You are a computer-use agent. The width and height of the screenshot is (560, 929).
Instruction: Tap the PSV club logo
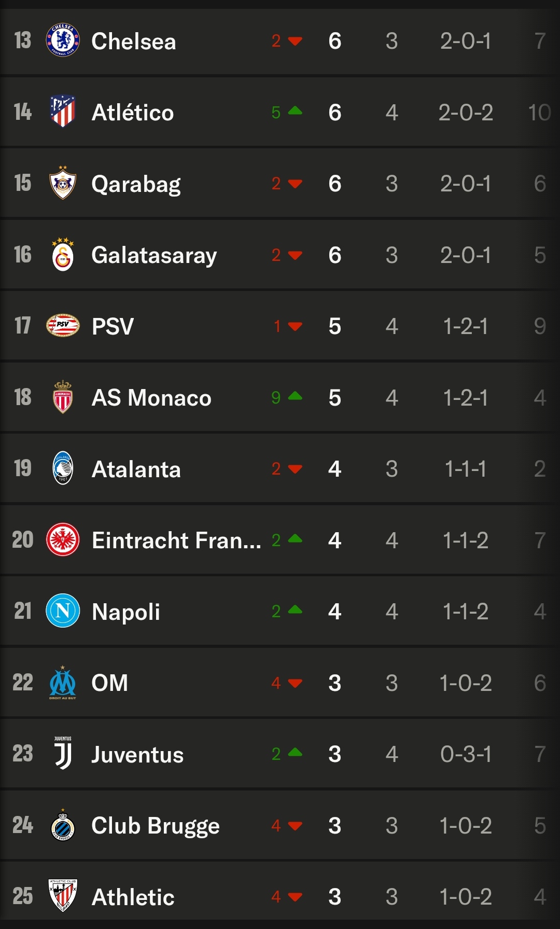pyautogui.click(x=63, y=326)
